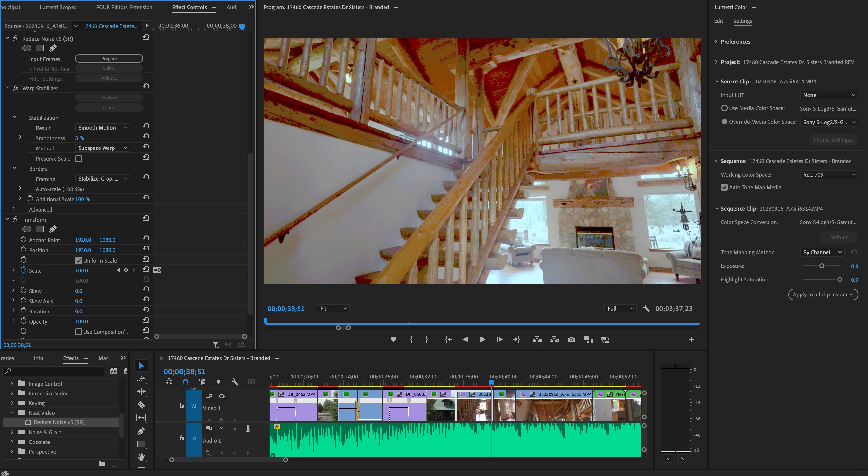The image size is (868, 476).
Task: Click the Export Frame camera icon
Action: [x=571, y=340]
